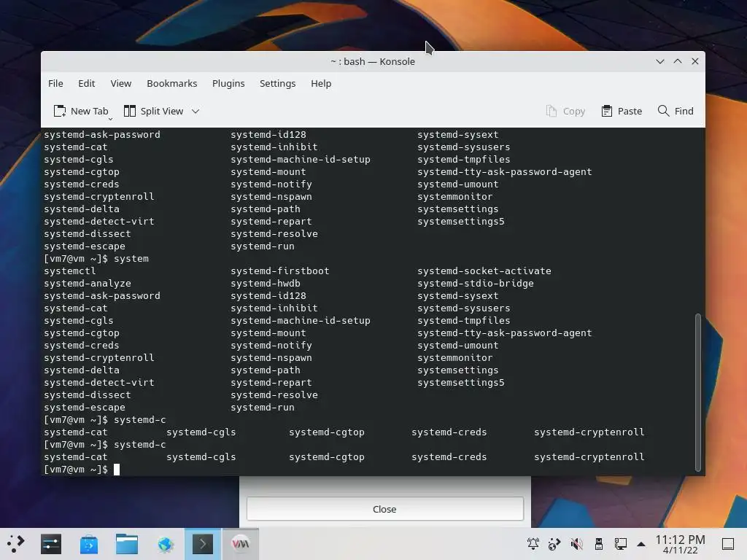Select the Konsole task in taskbar
Viewport: 747px width, 560px height.
click(203, 544)
